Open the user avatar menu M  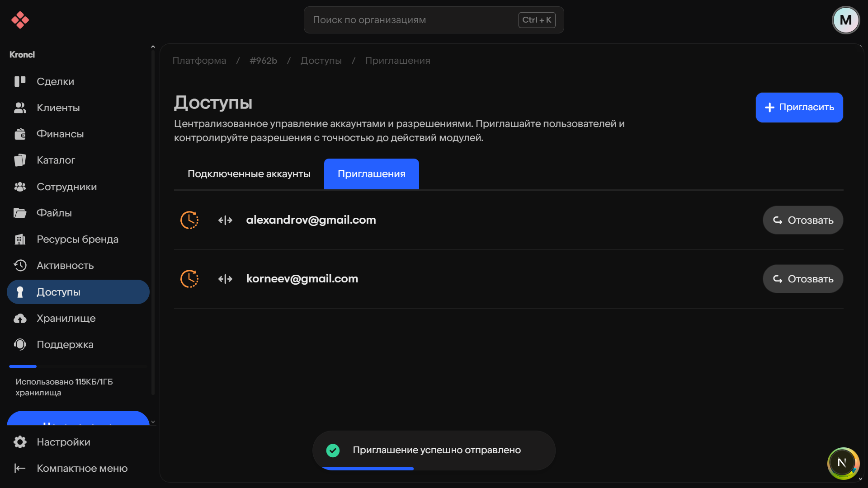pyautogui.click(x=845, y=20)
